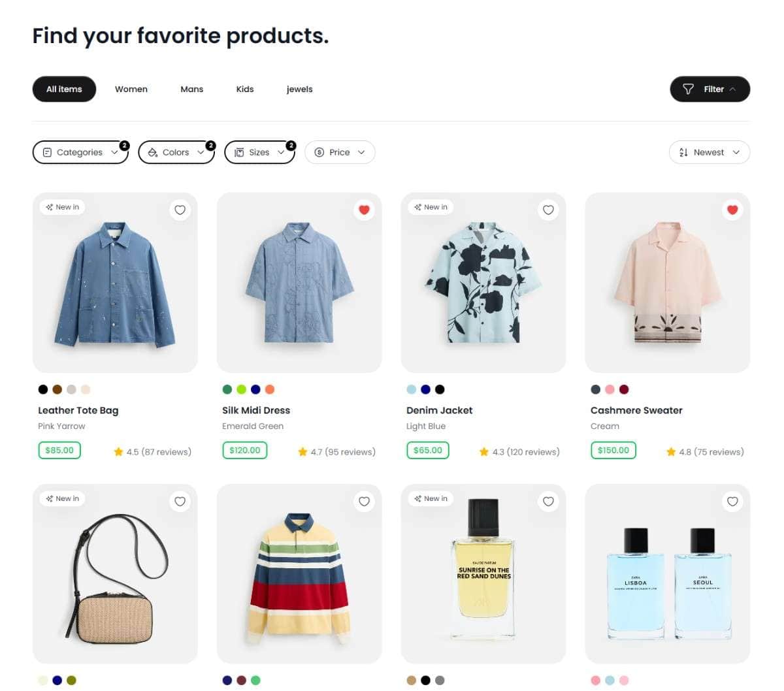
Task: Click the Sunrise perfume product photo
Action: pyautogui.click(x=483, y=573)
